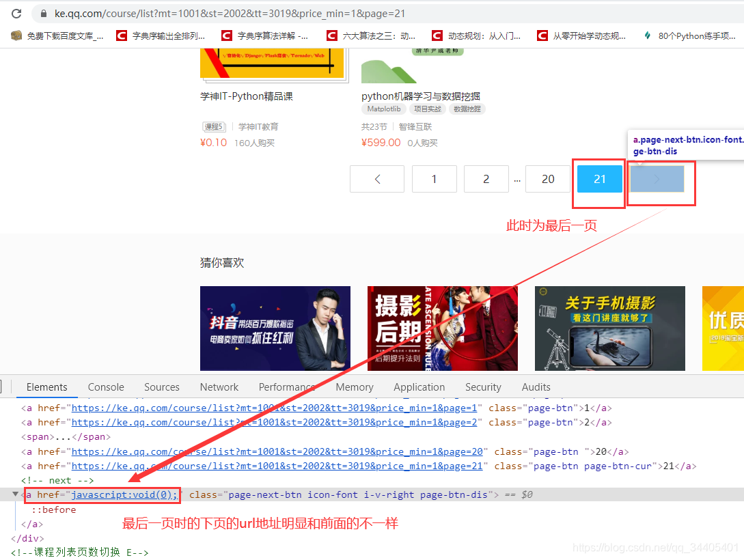This screenshot has height=560, width=744.
Task: Click the Matplotlib tag
Action: tap(383, 109)
